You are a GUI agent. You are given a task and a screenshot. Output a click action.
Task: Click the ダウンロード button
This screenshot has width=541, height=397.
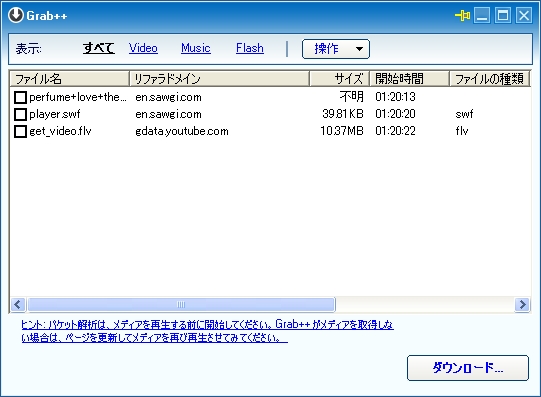click(468, 368)
